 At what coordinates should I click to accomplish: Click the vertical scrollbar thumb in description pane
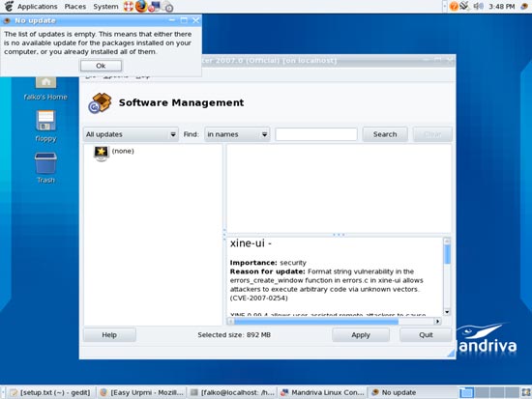447,254
